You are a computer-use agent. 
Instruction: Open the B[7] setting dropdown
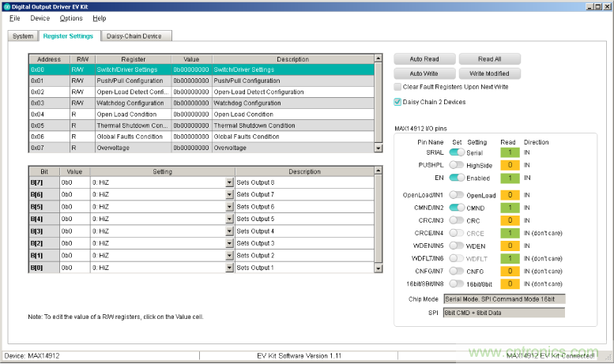(x=230, y=182)
